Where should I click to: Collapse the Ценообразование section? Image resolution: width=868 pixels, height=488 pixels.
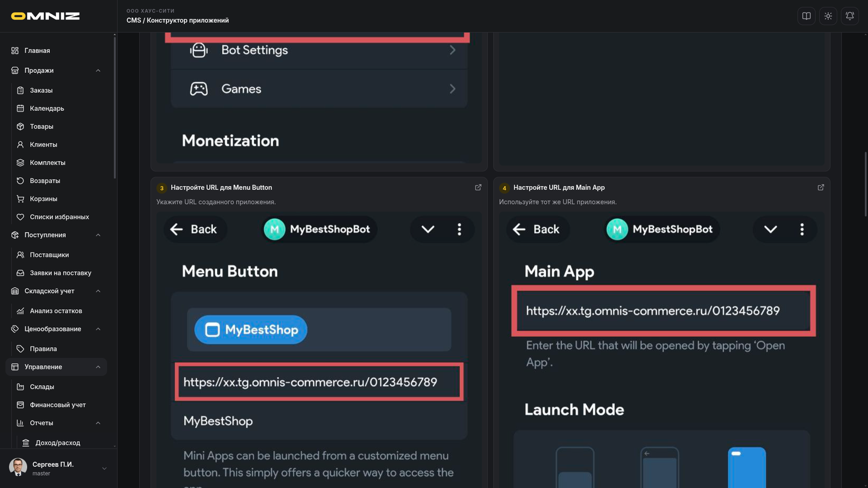[98, 329]
